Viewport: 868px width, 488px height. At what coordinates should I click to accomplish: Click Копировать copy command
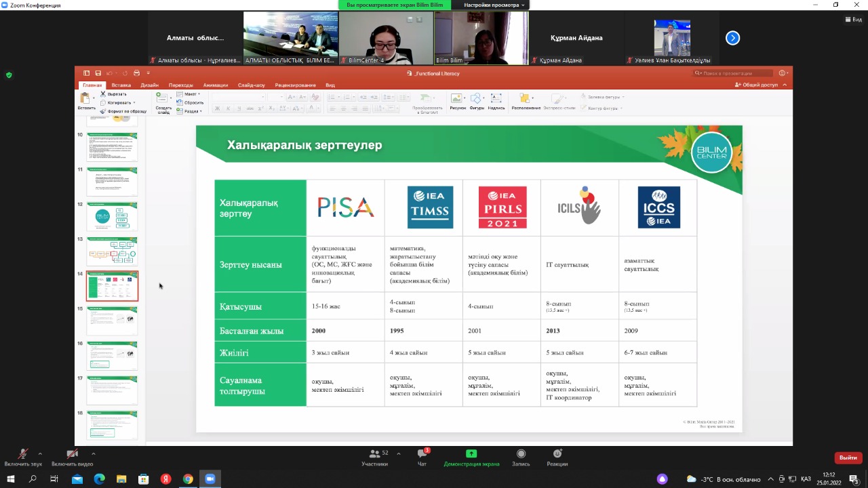116,102
